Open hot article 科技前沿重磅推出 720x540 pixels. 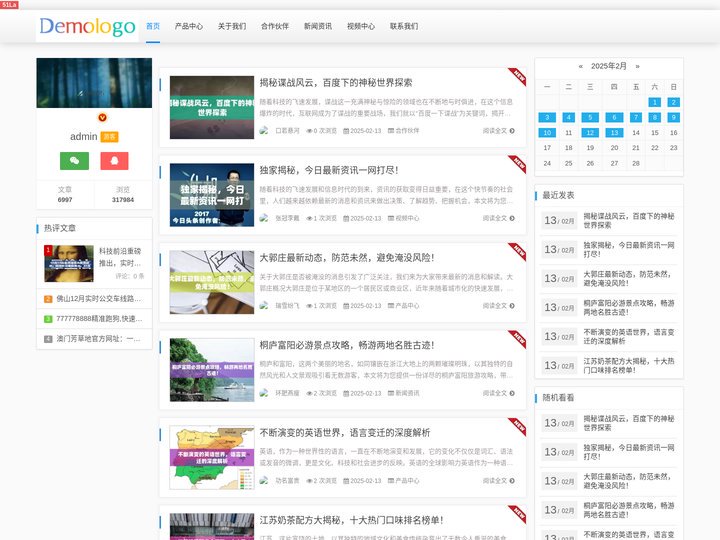(x=120, y=257)
